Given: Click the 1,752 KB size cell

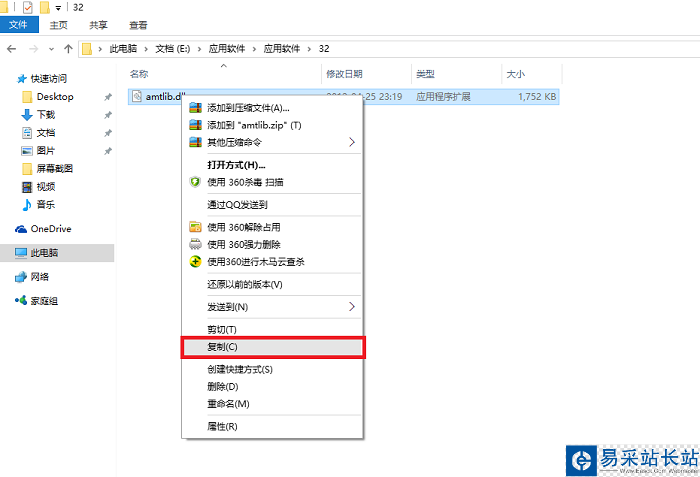Looking at the screenshot, I should [x=537, y=96].
